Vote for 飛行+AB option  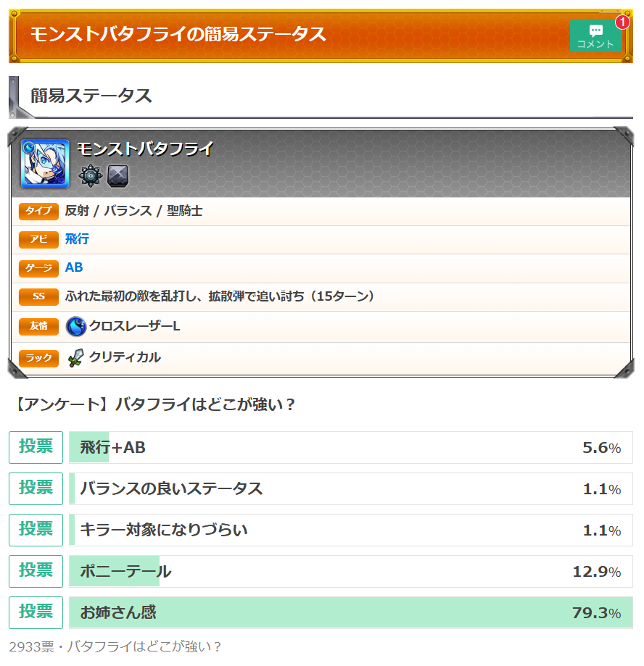(x=36, y=447)
